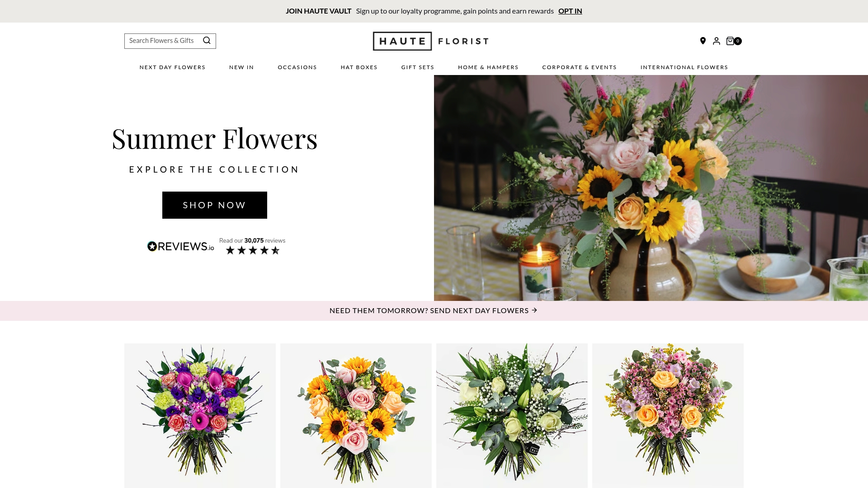Click the REVIEWS.io logo
This screenshot has height=488, width=868.
(x=181, y=246)
